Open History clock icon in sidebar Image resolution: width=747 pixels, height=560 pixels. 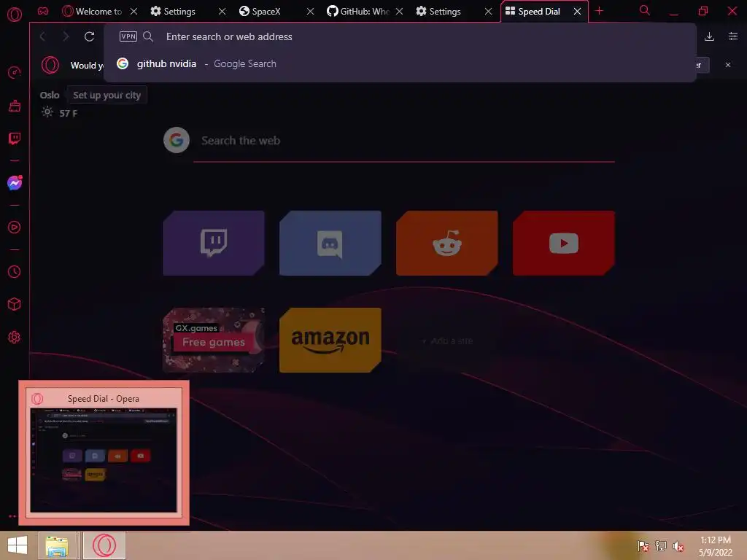[x=15, y=271]
